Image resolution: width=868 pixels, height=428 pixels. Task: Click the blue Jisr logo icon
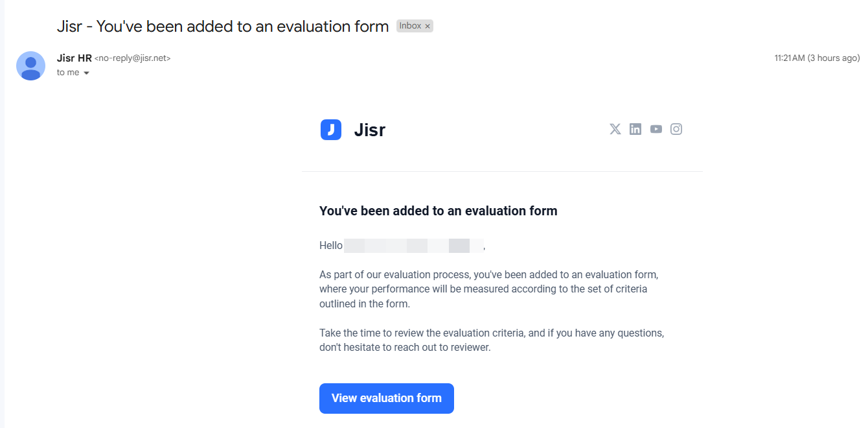pos(331,130)
